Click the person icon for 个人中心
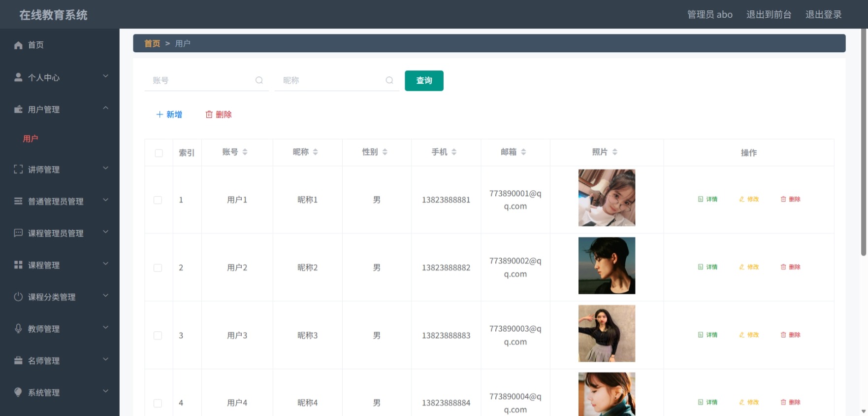Screen dimensions: 868x416 click(x=18, y=77)
